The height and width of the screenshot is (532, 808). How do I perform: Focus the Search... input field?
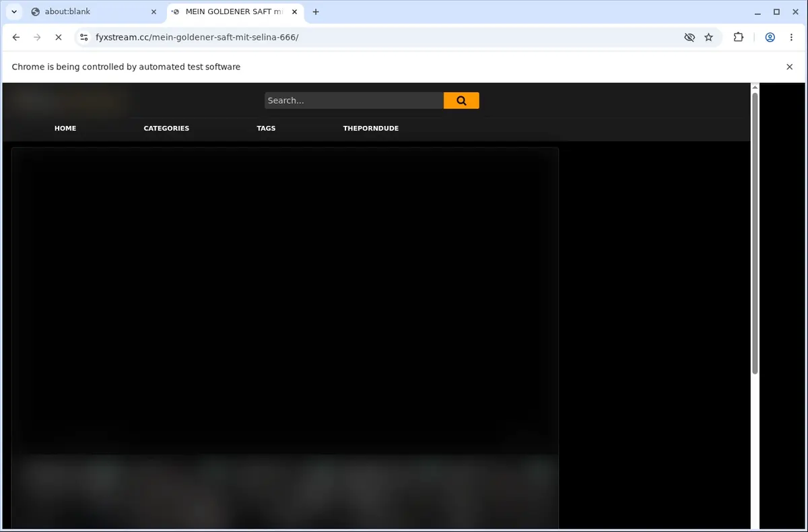[354, 100]
